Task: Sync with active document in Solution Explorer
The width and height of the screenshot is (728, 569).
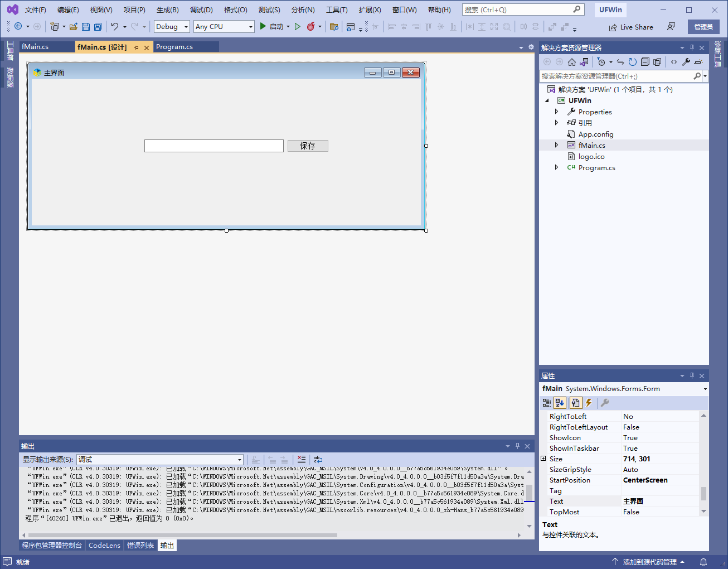Action: pyautogui.click(x=620, y=62)
